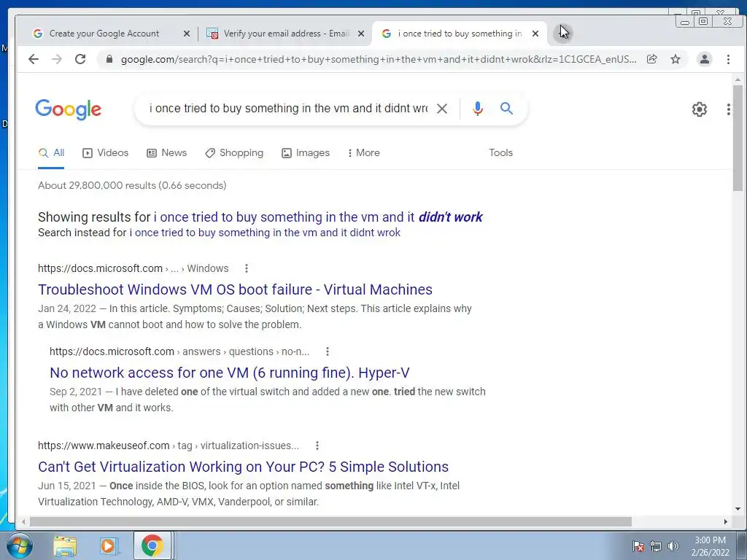Screen dimensions: 747x560
Task: Expand the More search filters dropdown
Action: (x=363, y=153)
